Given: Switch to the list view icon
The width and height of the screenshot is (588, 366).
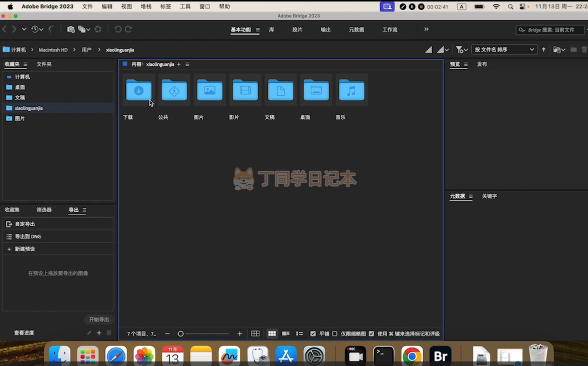Looking at the screenshot, I should tap(300, 334).
